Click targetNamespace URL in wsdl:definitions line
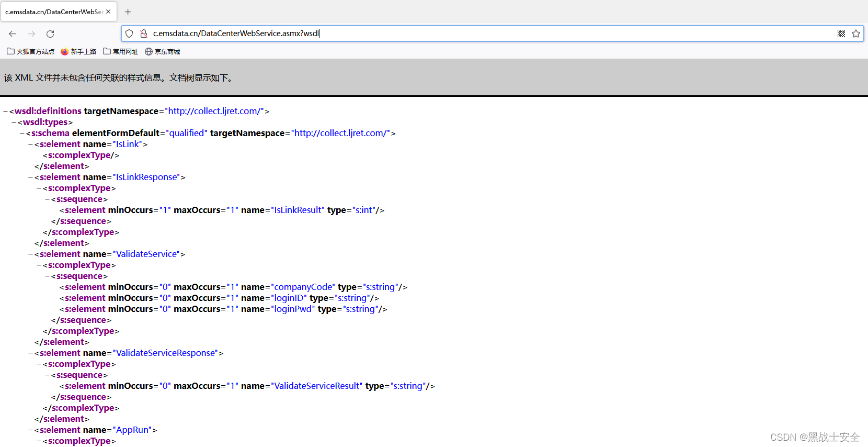 tap(214, 111)
